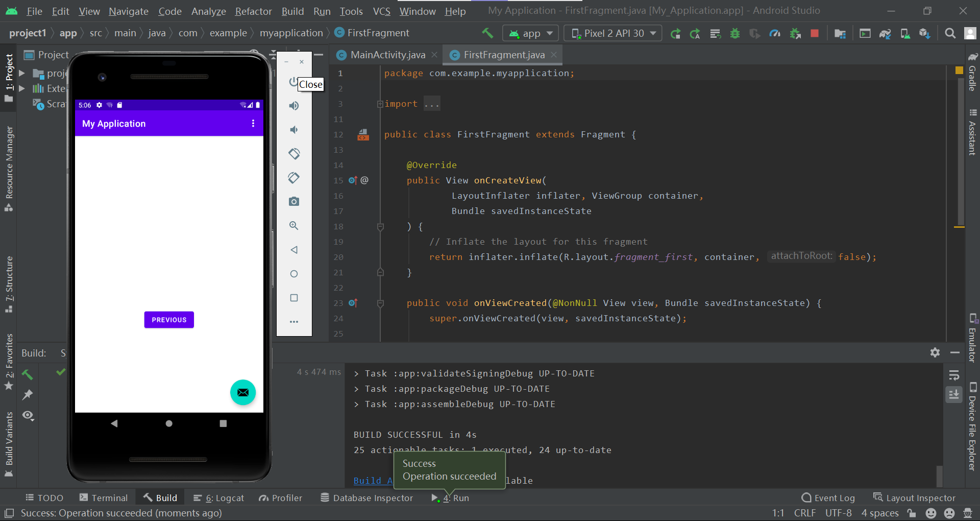The height and width of the screenshot is (521, 980).
Task: Switch to the MainActivity.java tab
Action: click(x=387, y=55)
